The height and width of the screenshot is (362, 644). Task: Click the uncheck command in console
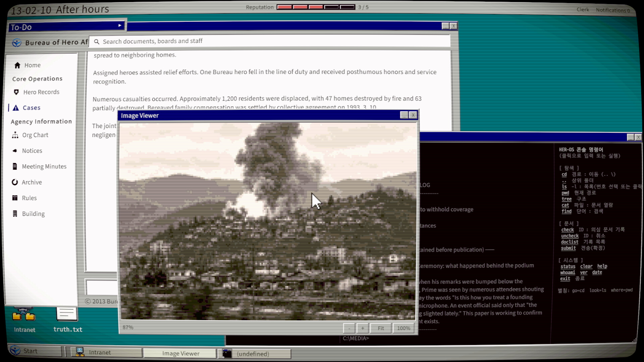[x=570, y=236]
